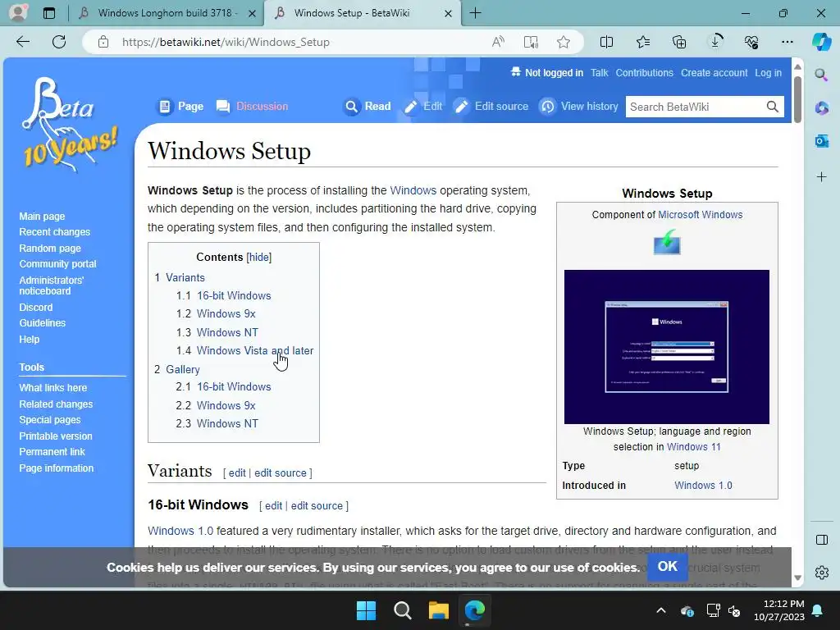Open Microsoft Windows link in infobox

click(x=701, y=215)
